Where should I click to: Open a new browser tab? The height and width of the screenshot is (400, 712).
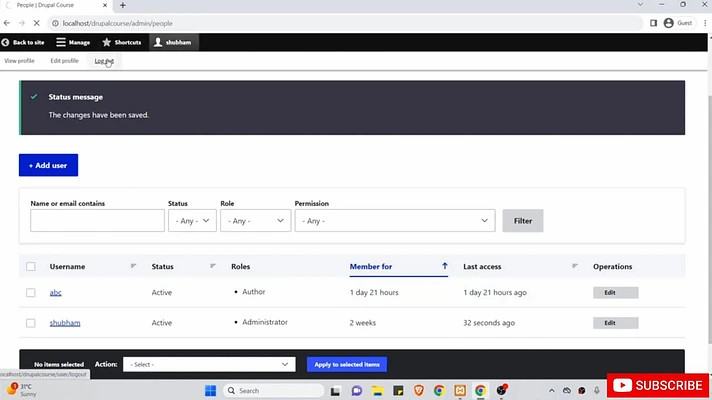tap(123, 5)
